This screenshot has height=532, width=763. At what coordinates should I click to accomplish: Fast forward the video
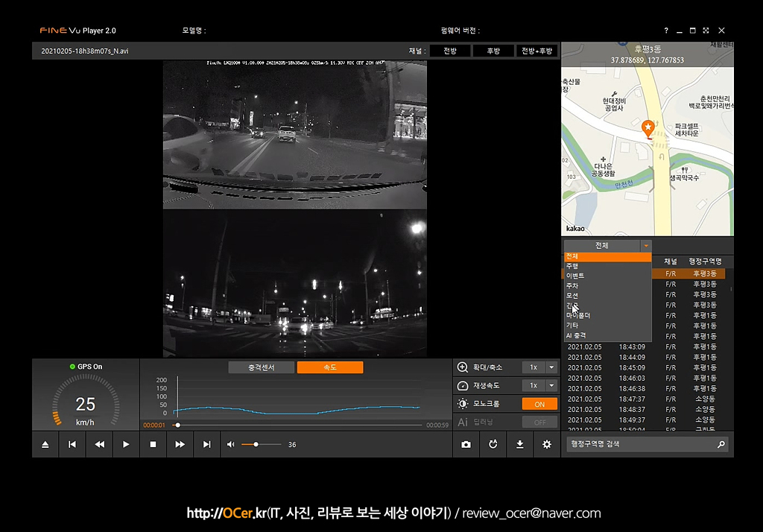click(x=180, y=444)
